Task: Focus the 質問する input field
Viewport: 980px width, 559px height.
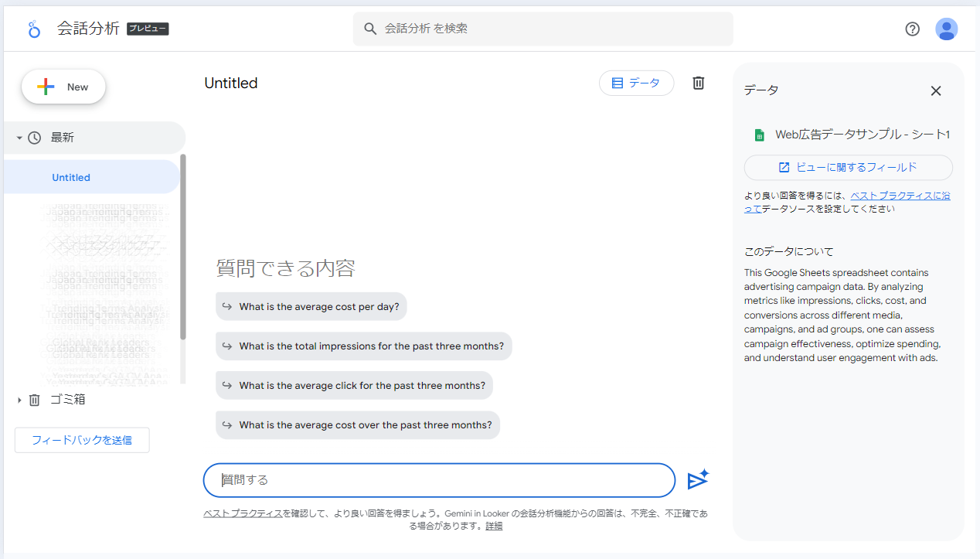Action: click(439, 480)
